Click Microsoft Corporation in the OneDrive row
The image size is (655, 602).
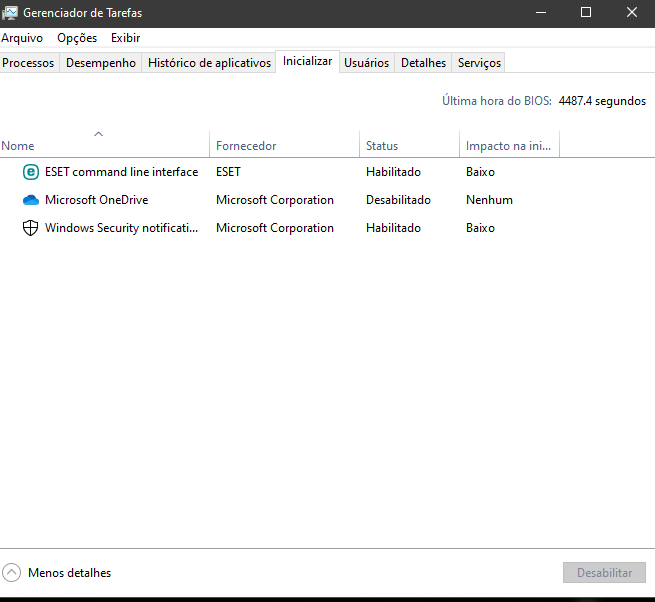click(x=275, y=200)
